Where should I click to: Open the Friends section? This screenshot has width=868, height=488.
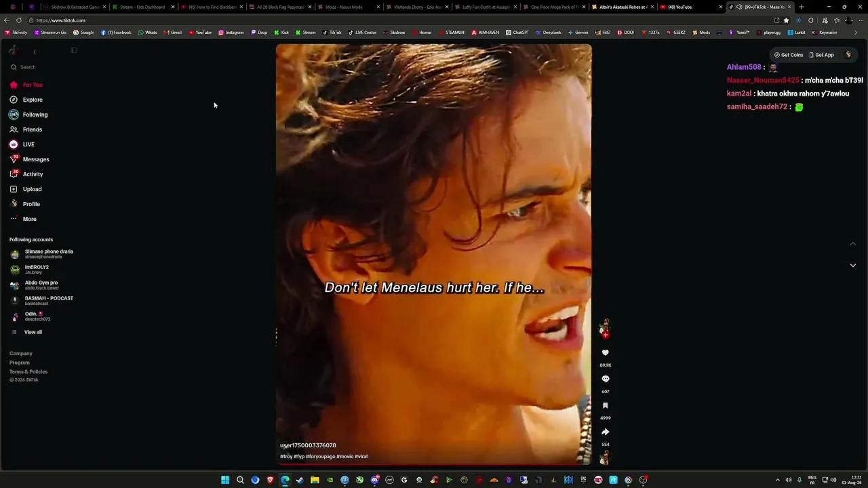[x=26, y=129]
